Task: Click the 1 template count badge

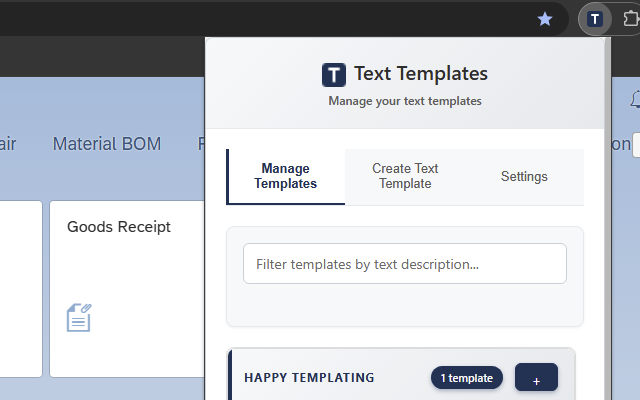Action: [x=467, y=378]
